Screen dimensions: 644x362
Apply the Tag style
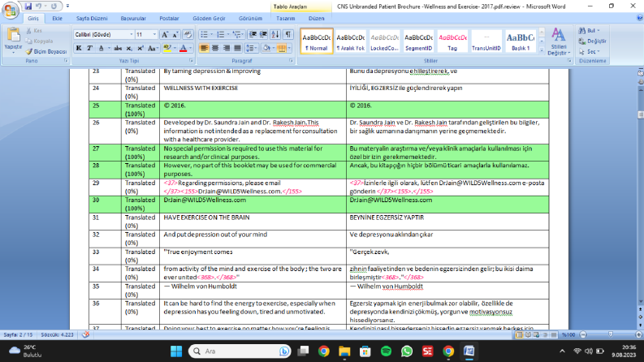[x=452, y=41]
